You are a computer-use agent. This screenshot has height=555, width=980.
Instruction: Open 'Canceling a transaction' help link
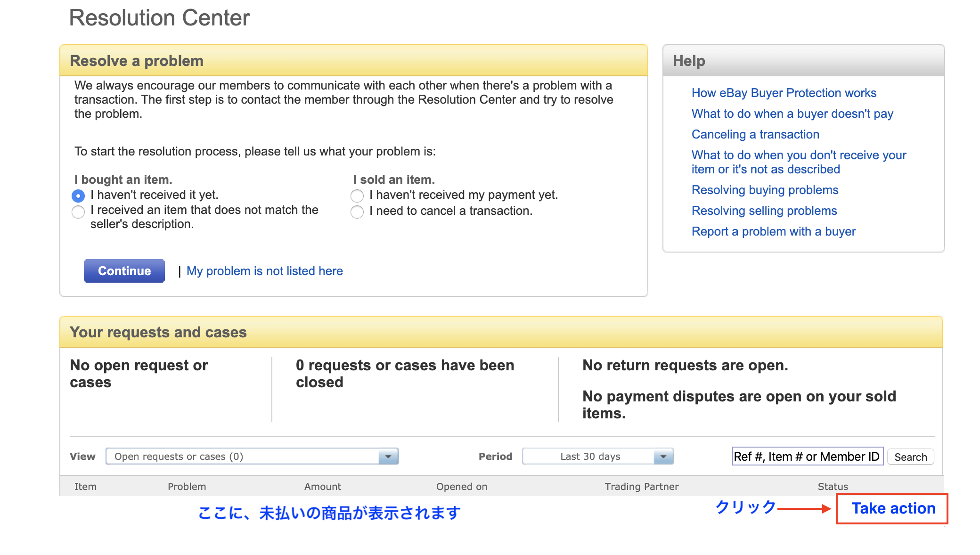click(755, 135)
